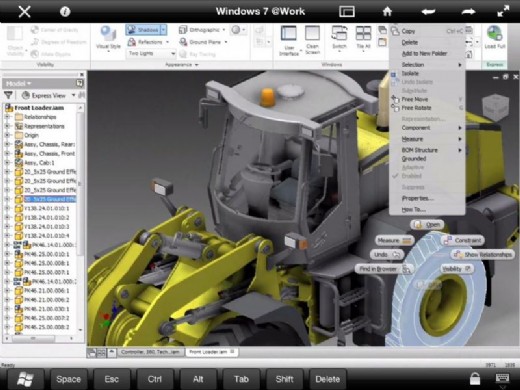Screen dimensions: 520x390
Task: Click the Show Relationships marking button
Action: pos(483,255)
